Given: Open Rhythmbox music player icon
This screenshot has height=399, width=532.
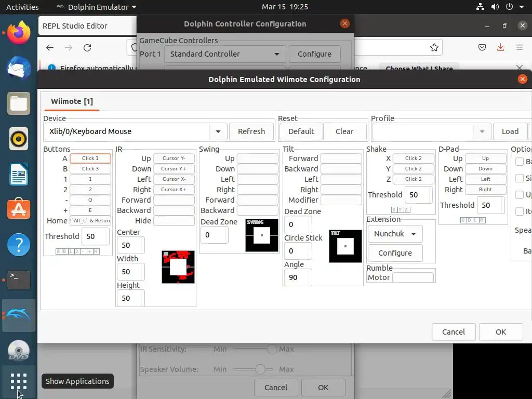Looking at the screenshot, I should pos(19,139).
